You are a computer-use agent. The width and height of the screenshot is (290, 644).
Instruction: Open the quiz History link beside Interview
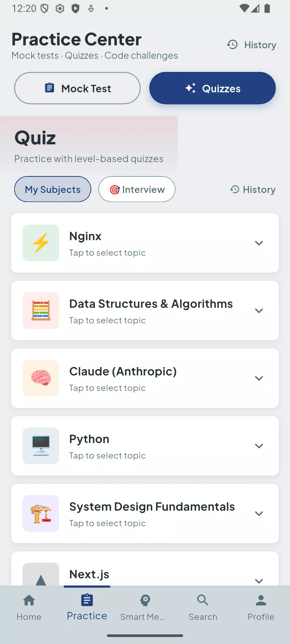253,189
